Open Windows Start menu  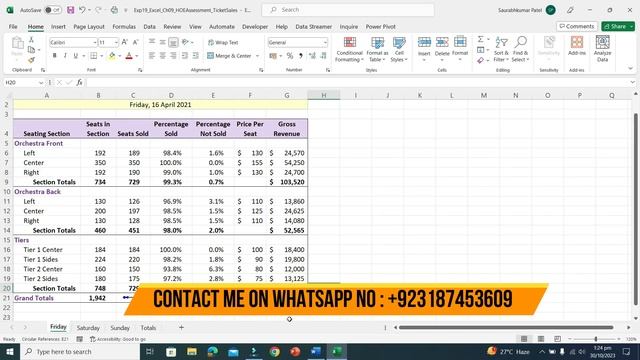pos(10,351)
